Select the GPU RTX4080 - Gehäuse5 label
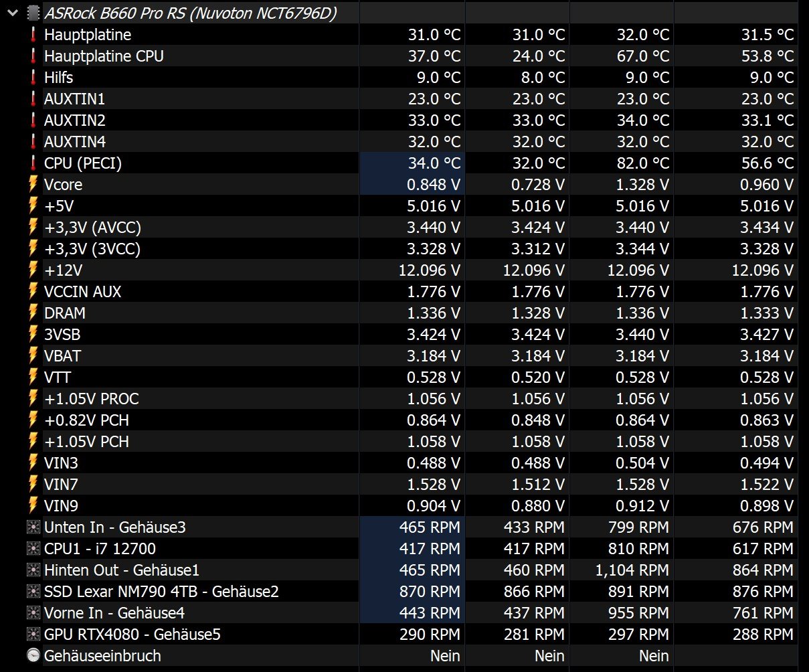 click(x=132, y=635)
